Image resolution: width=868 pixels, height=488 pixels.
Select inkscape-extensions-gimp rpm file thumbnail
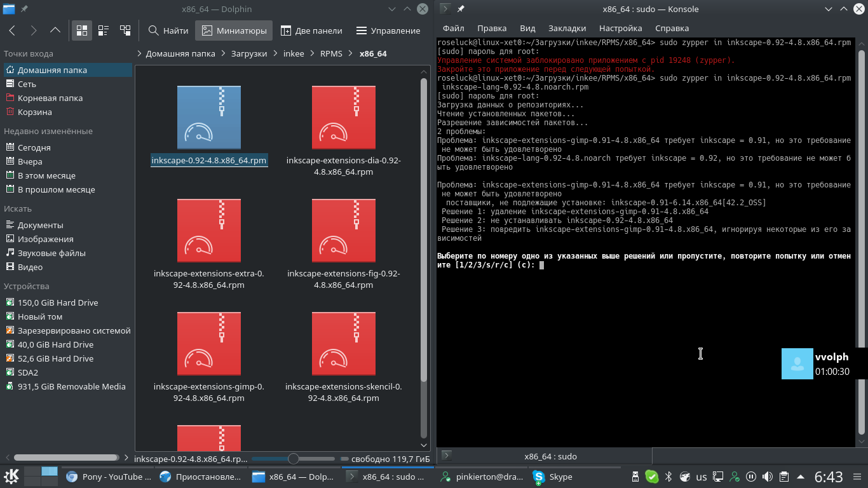coord(209,343)
